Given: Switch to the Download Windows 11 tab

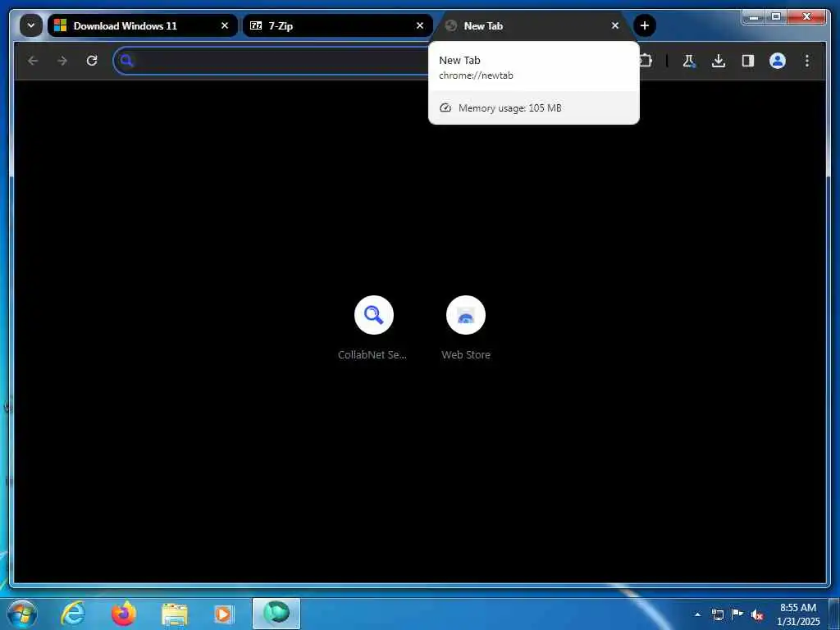Looking at the screenshot, I should tap(143, 25).
